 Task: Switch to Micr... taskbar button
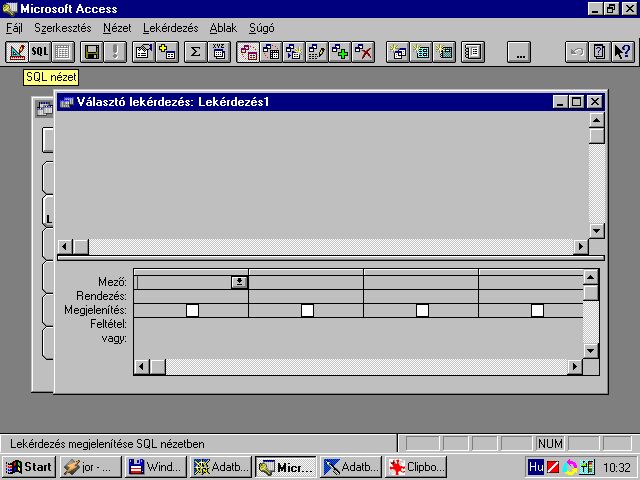click(286, 467)
